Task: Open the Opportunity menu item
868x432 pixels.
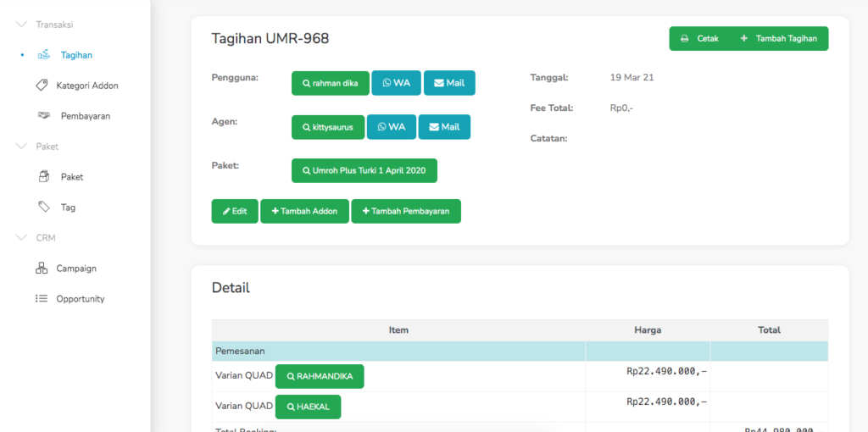Action: coord(81,299)
